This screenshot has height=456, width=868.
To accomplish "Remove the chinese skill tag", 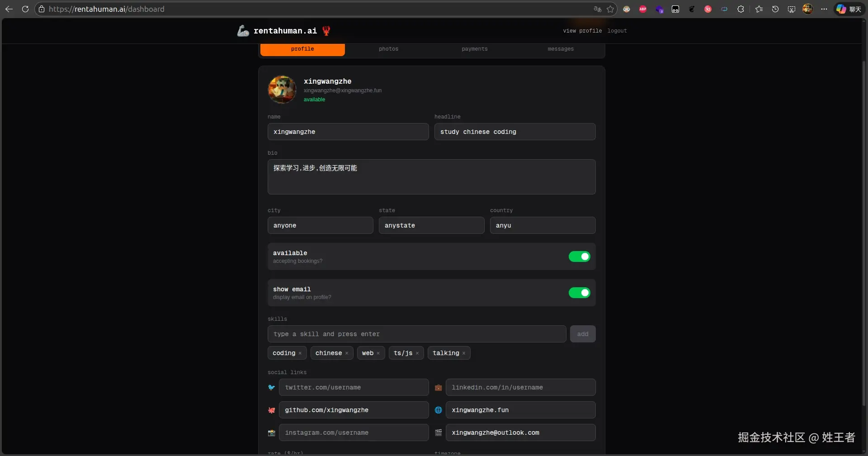I will 347,353.
